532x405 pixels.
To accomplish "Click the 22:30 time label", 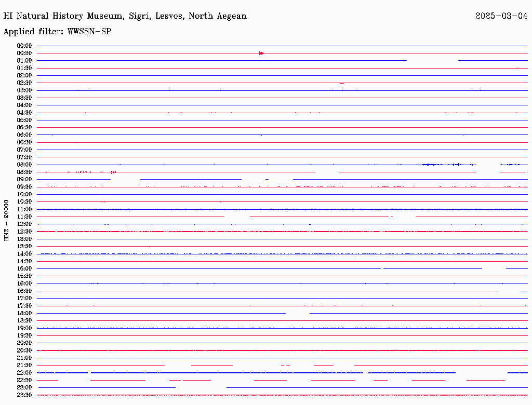I will point(24,380).
